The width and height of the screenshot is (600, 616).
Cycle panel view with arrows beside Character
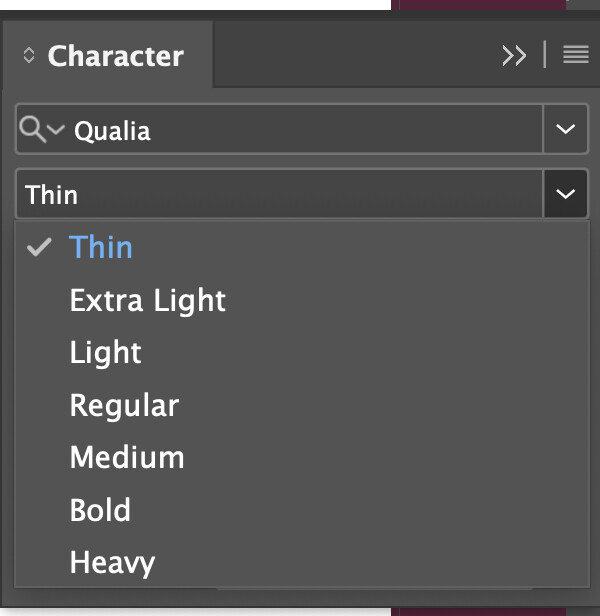coord(28,56)
